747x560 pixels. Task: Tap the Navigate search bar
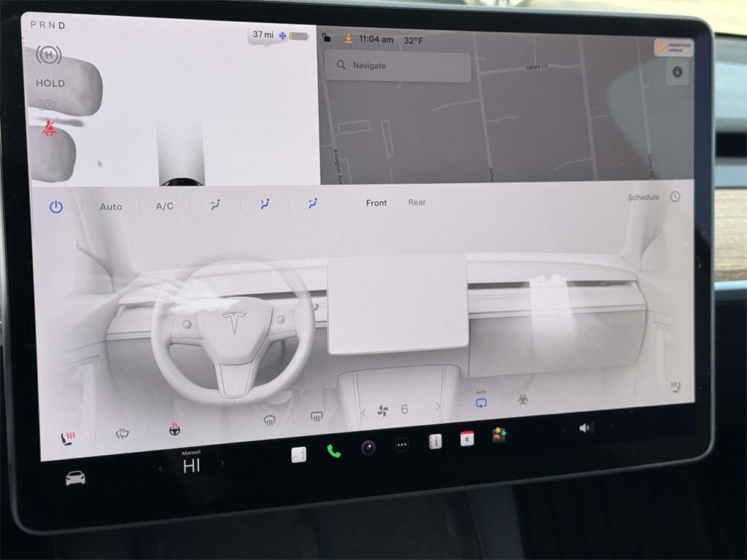pyautogui.click(x=398, y=66)
